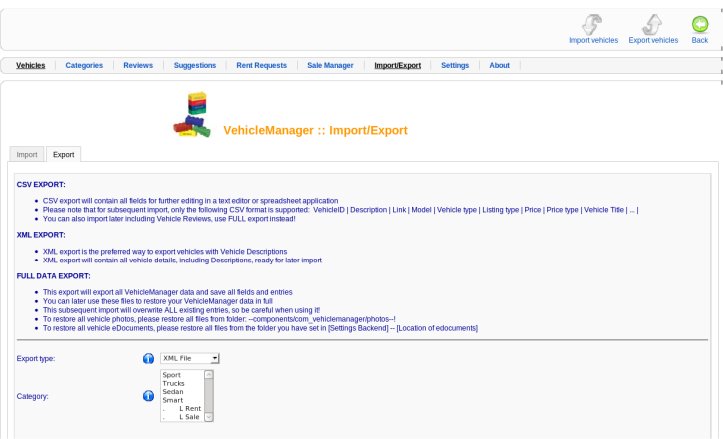The width and height of the screenshot is (723, 439).
Task: Click the Category info icon
Action: 148,396
